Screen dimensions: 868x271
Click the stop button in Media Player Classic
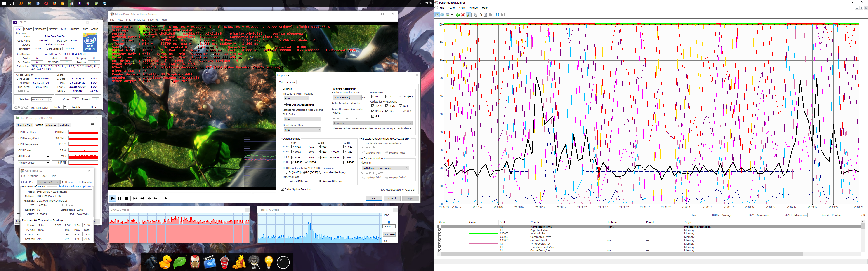126,198
